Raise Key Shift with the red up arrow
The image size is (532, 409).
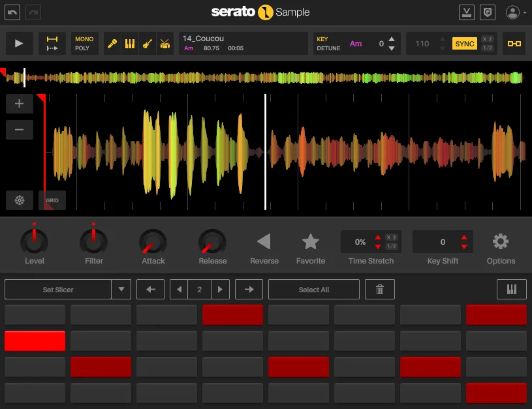point(464,237)
